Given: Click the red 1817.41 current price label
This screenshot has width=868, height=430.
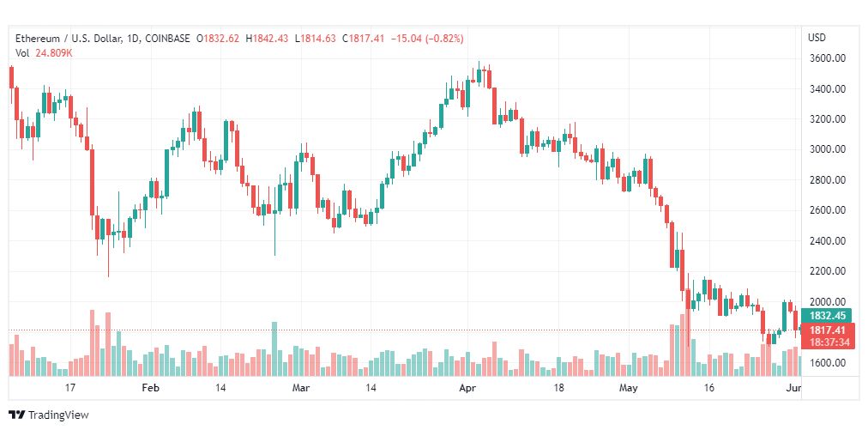Looking at the screenshot, I should click(x=828, y=330).
